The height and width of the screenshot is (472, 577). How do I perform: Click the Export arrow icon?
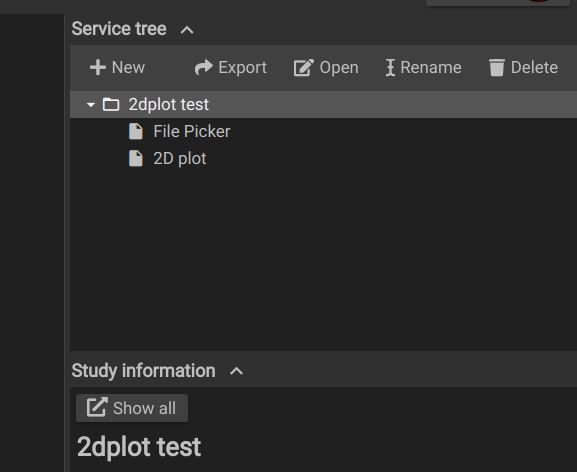[203, 67]
